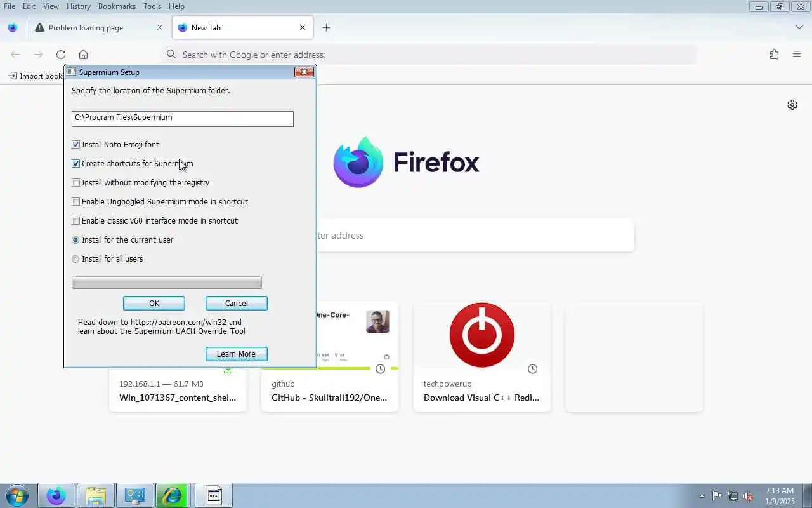Click the Firefox View icon in tab strip
Viewport: 812px width, 508px height.
click(12, 27)
